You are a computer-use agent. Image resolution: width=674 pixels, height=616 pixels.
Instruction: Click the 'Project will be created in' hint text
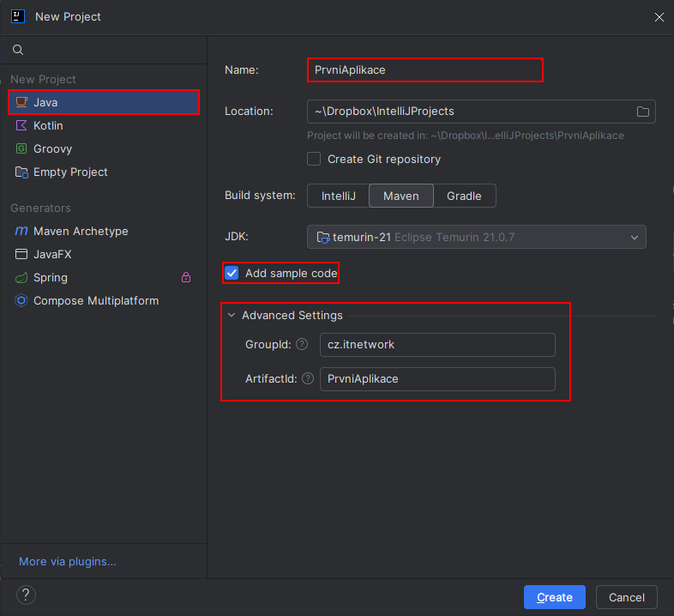466,136
